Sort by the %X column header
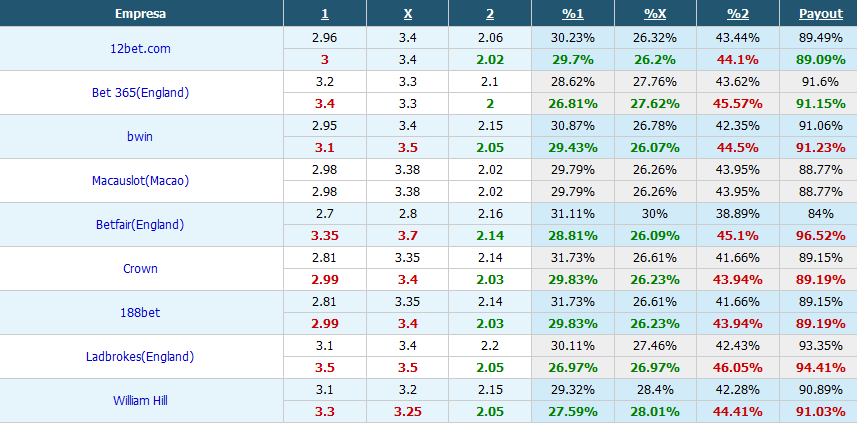This screenshot has height=423, width=857. (655, 14)
